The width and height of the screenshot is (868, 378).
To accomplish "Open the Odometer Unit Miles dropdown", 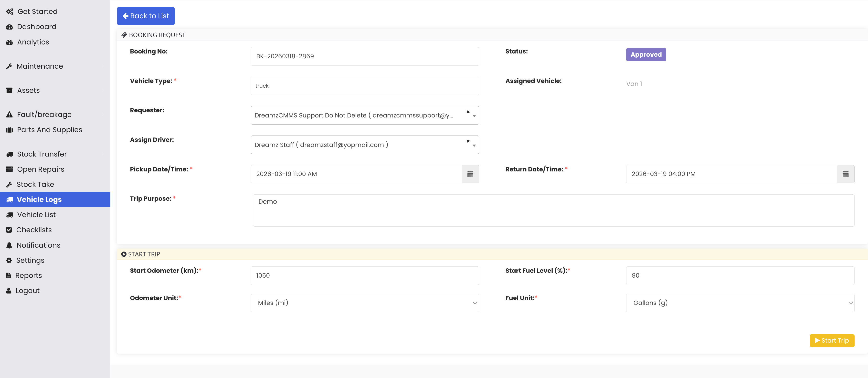I will click(365, 303).
